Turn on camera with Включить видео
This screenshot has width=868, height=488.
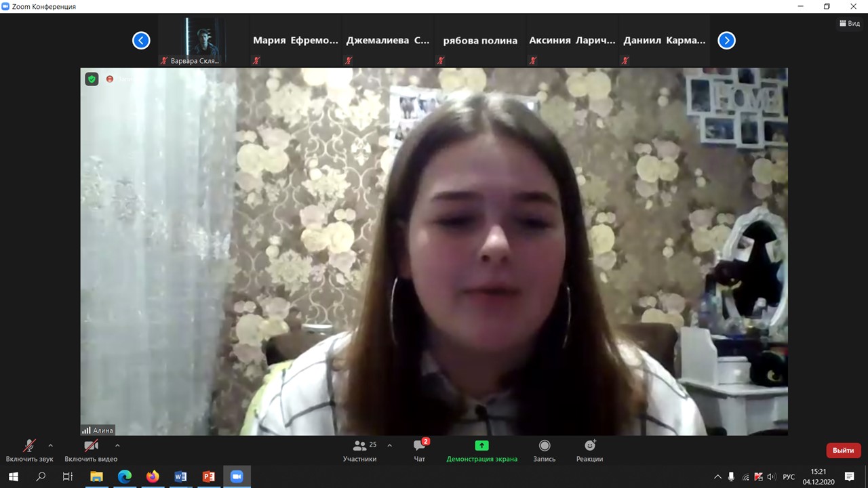pos(91,446)
